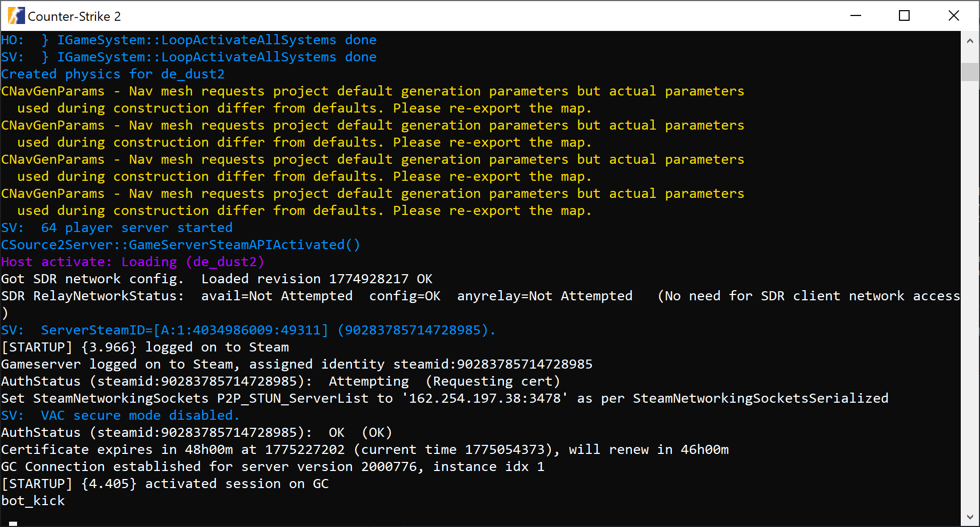Click the scrollbar up arrow

(x=970, y=41)
